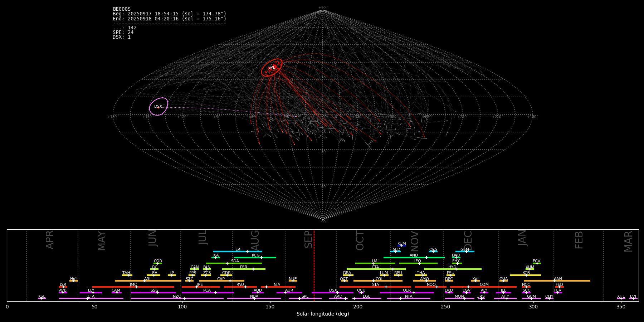Click the NOO shower bar label
This screenshot has width=644, height=322.
pos(431,285)
